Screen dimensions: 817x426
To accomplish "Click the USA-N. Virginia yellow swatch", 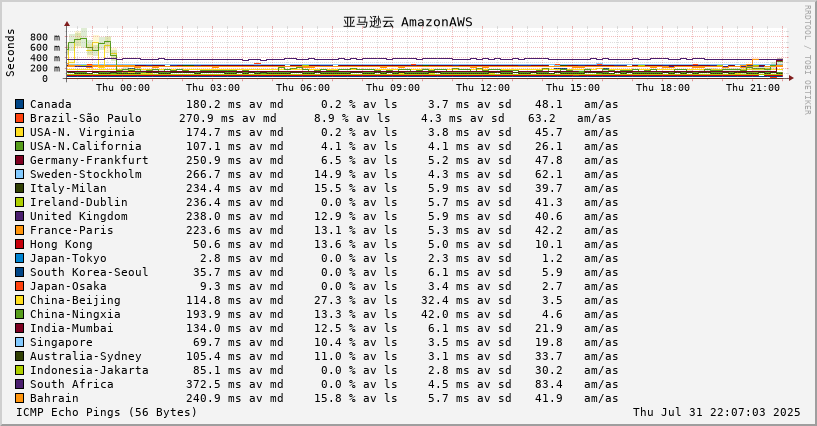I will pyautogui.click(x=19, y=132).
